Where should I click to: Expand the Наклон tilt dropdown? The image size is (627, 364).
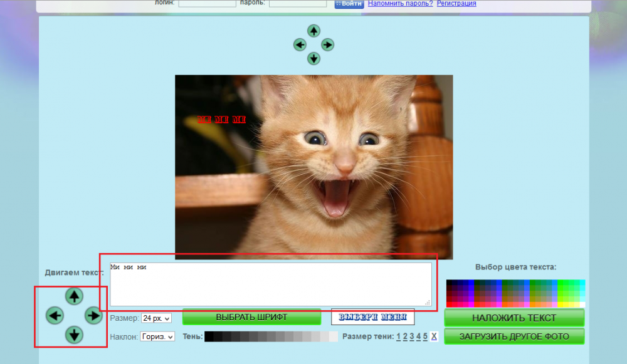(x=157, y=336)
